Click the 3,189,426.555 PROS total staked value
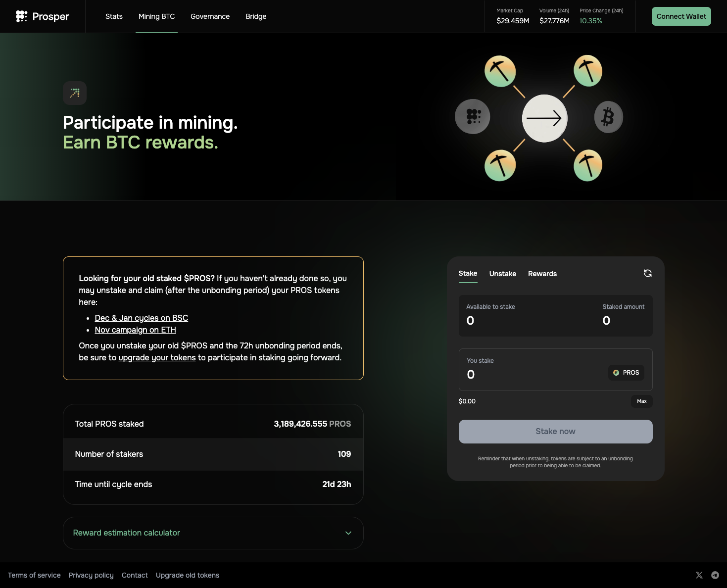 click(312, 424)
